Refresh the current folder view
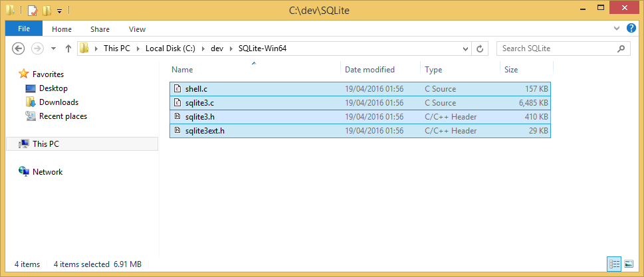 tap(479, 48)
